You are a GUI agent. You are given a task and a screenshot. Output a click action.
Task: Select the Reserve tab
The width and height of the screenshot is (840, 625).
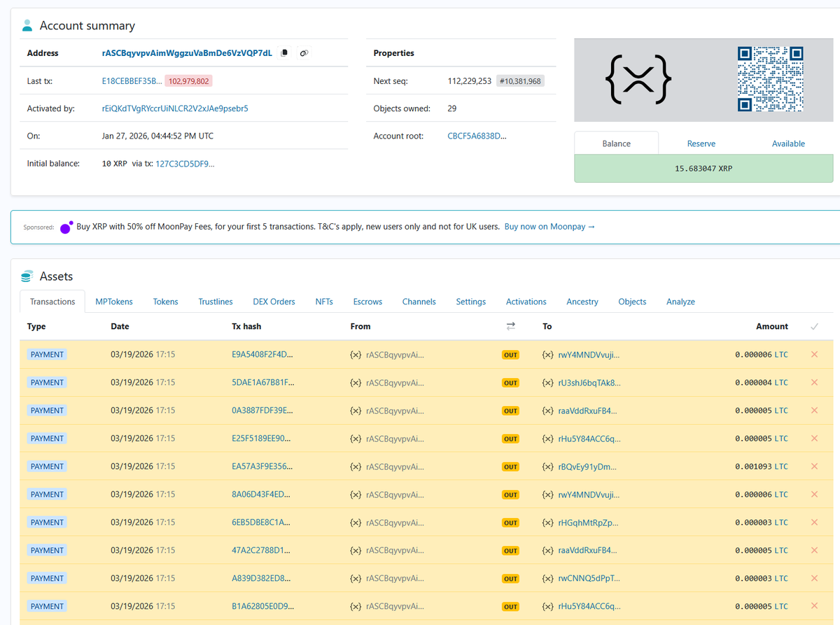[x=701, y=143]
